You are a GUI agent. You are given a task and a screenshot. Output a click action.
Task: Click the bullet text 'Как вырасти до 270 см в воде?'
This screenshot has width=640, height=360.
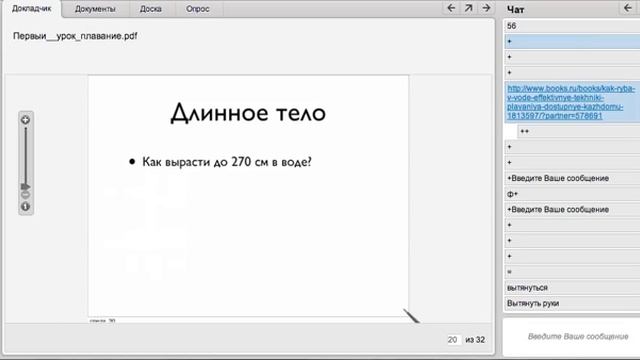(x=227, y=162)
